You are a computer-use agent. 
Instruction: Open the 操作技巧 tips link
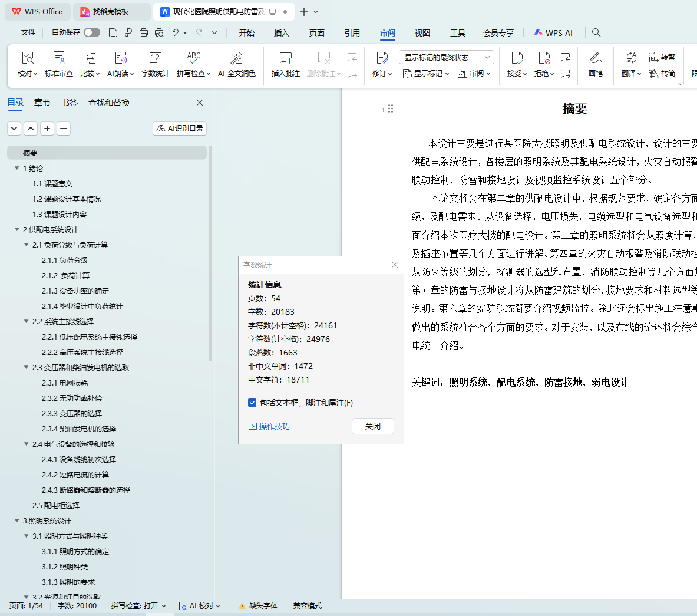click(269, 426)
